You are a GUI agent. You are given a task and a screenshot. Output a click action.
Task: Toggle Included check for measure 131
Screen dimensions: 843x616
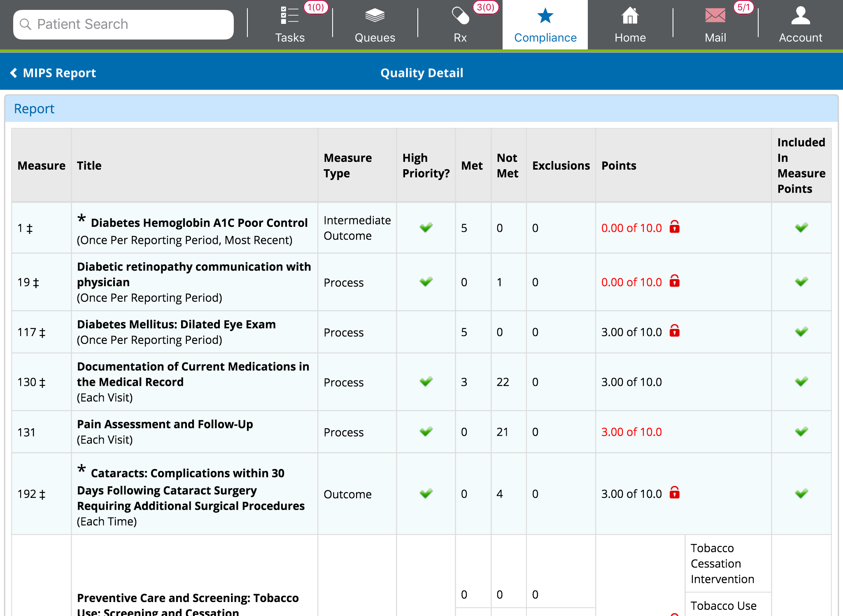(x=801, y=432)
